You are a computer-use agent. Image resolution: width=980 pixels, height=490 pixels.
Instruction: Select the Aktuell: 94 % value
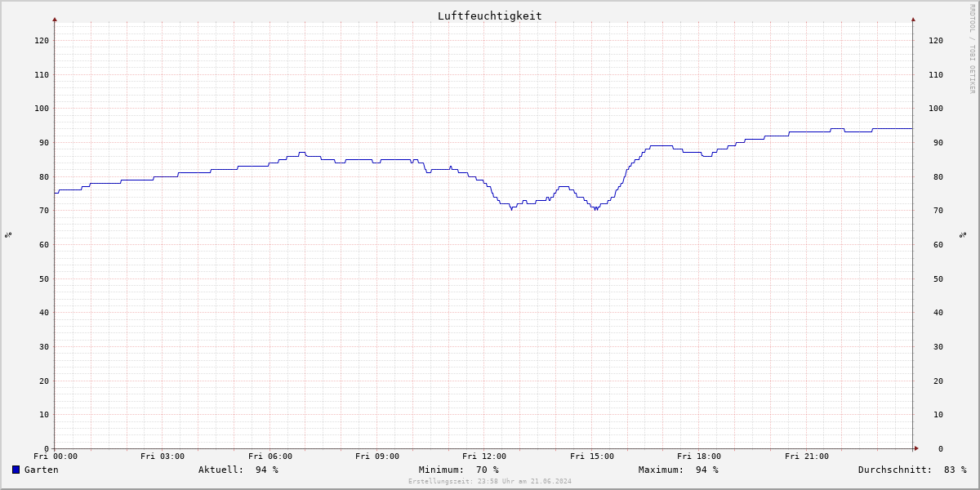click(238, 470)
